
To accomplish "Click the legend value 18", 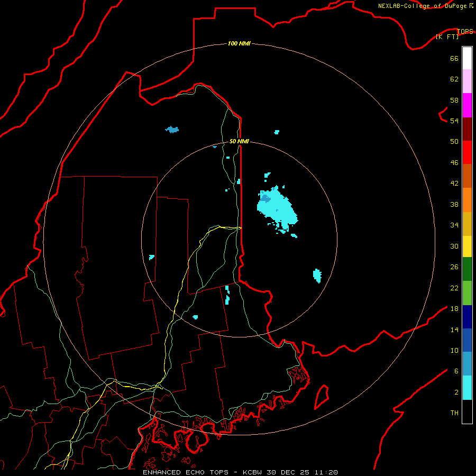I will click(454, 309).
